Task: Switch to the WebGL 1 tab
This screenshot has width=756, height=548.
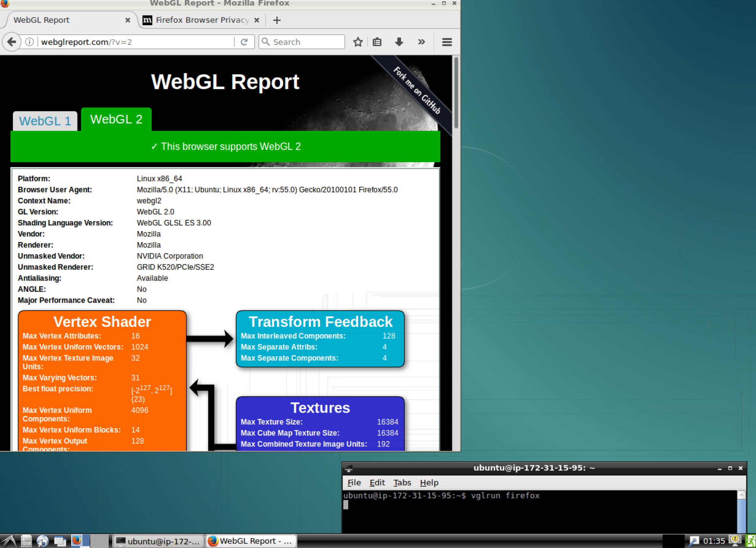Action: pyautogui.click(x=45, y=121)
